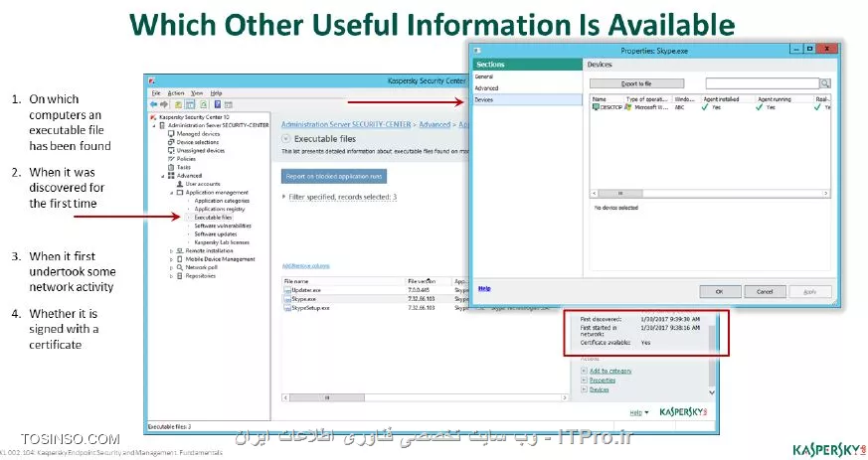Click the DESKTOP computer icon in Devices list
Screen dimensions: 868x460
pyautogui.click(x=596, y=107)
